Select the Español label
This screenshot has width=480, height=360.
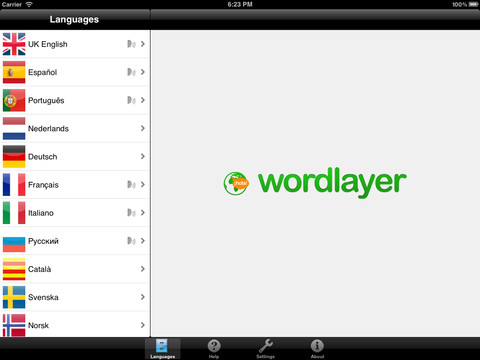click(43, 72)
